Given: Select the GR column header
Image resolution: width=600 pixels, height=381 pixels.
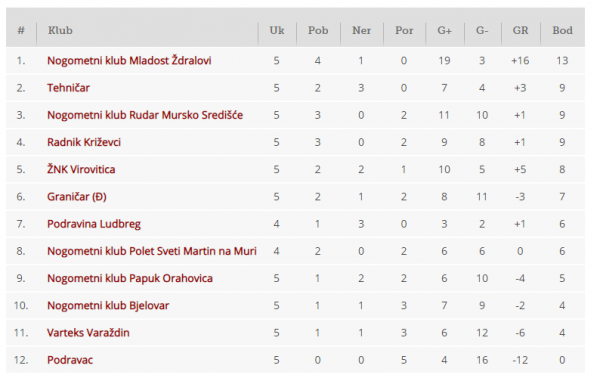Looking at the screenshot, I should click(520, 30).
